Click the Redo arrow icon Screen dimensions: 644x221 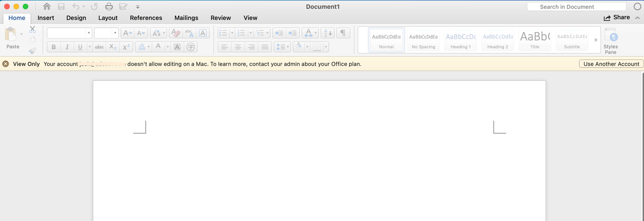point(94,6)
